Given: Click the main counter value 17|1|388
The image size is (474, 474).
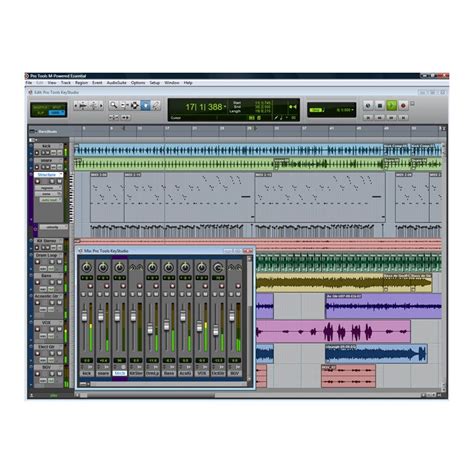Looking at the screenshot, I should (204, 107).
